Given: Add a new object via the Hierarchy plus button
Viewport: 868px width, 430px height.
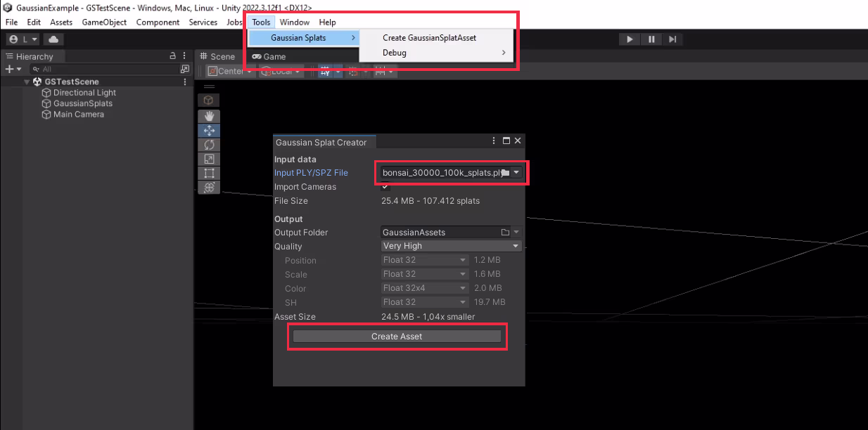Looking at the screenshot, I should click(9, 68).
